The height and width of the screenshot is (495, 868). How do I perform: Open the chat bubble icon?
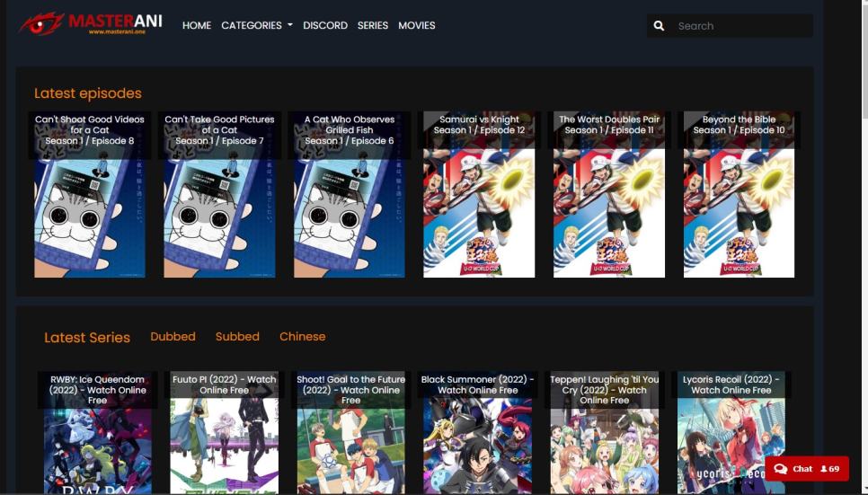click(781, 469)
